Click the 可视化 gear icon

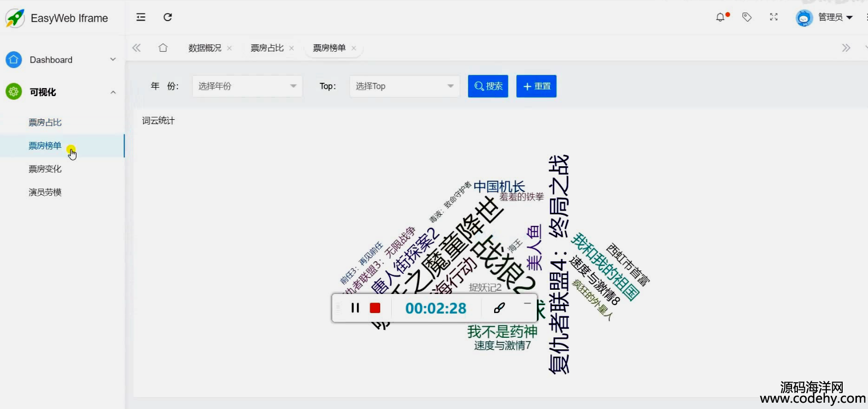click(x=14, y=92)
